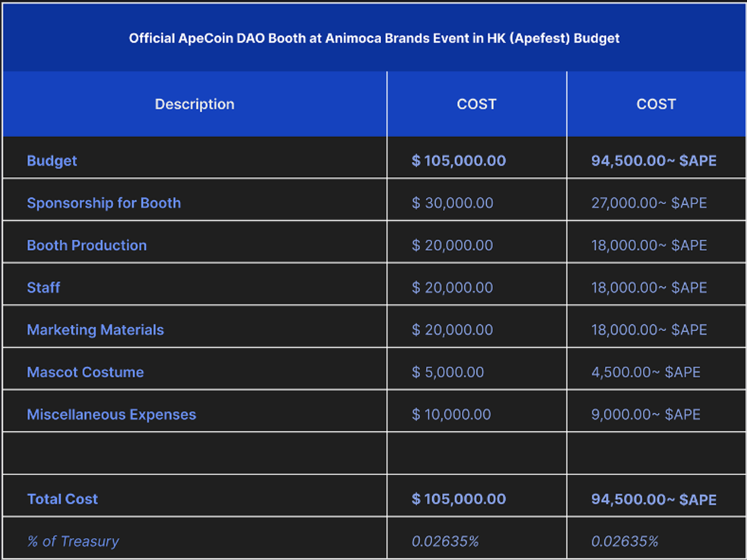Screen dimensions: 747x560
Task: Click the Staff row's 18,000.00~ $APE value
Action: point(649,288)
